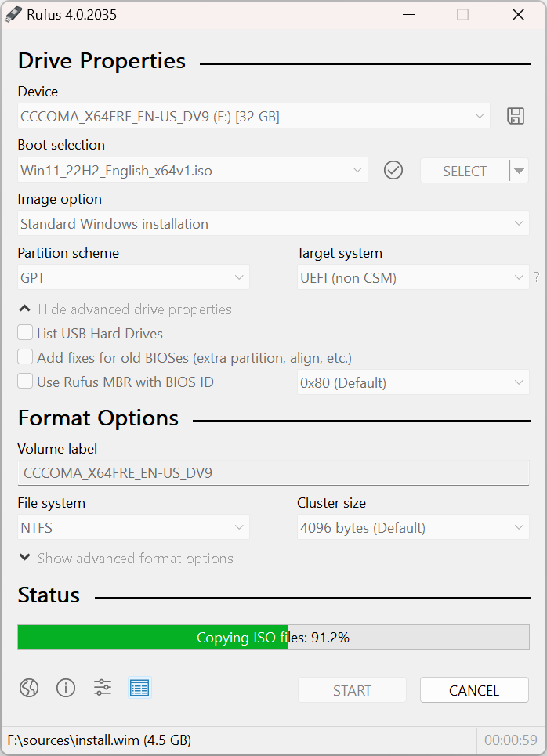Enable List USB Hard Drives
The image size is (547, 756).
[24, 333]
